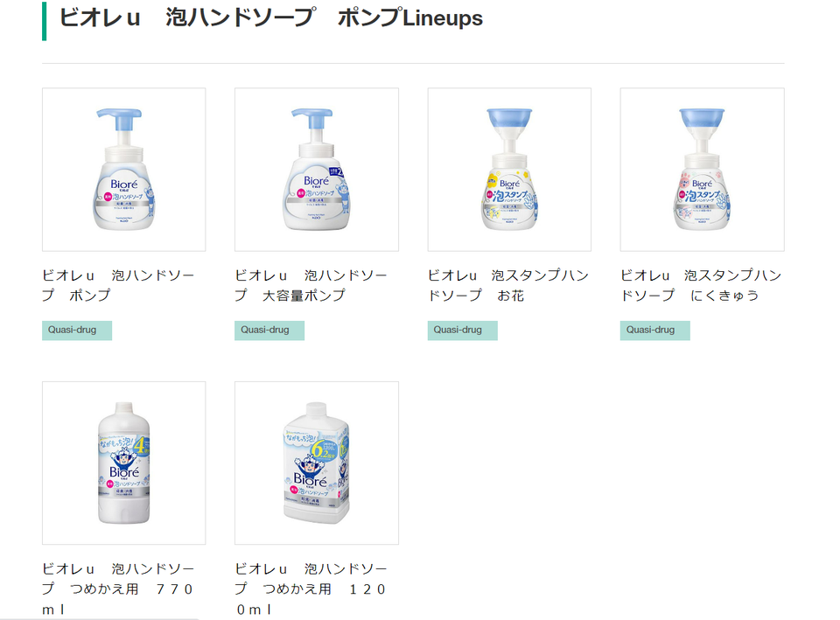Click the green accent bar beside the heading
This screenshot has width=840, height=620.
(x=45, y=21)
